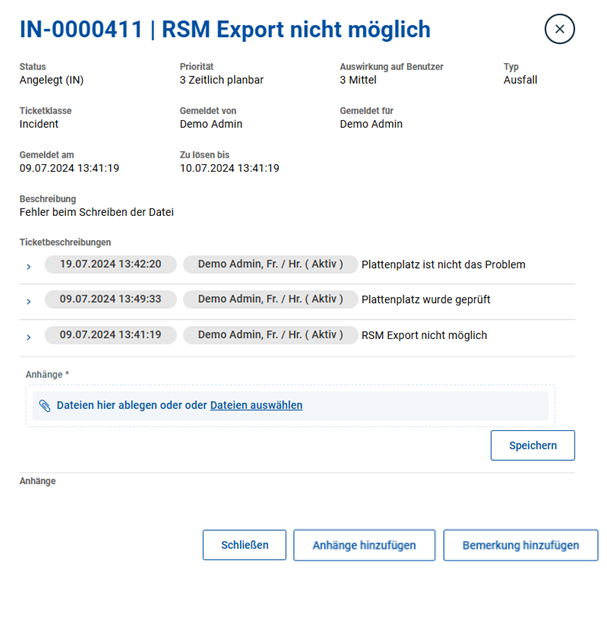This screenshot has height=643, width=607.
Task: Click the Speichern button
Action: pyautogui.click(x=533, y=445)
